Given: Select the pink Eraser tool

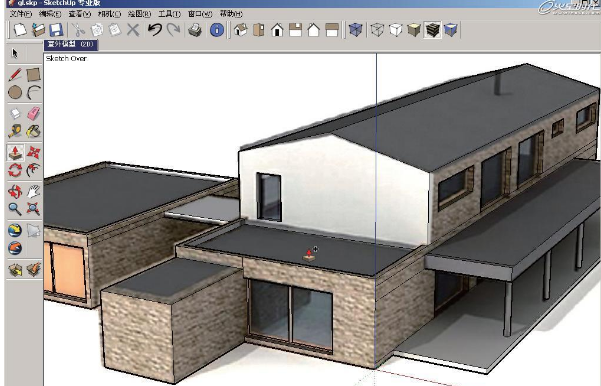Looking at the screenshot, I should click(33, 113).
